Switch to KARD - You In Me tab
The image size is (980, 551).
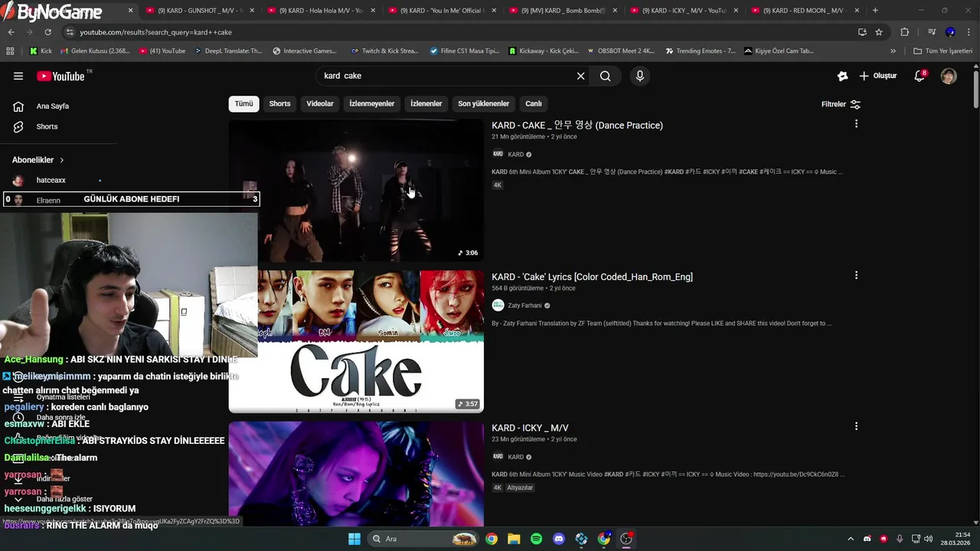click(444, 11)
